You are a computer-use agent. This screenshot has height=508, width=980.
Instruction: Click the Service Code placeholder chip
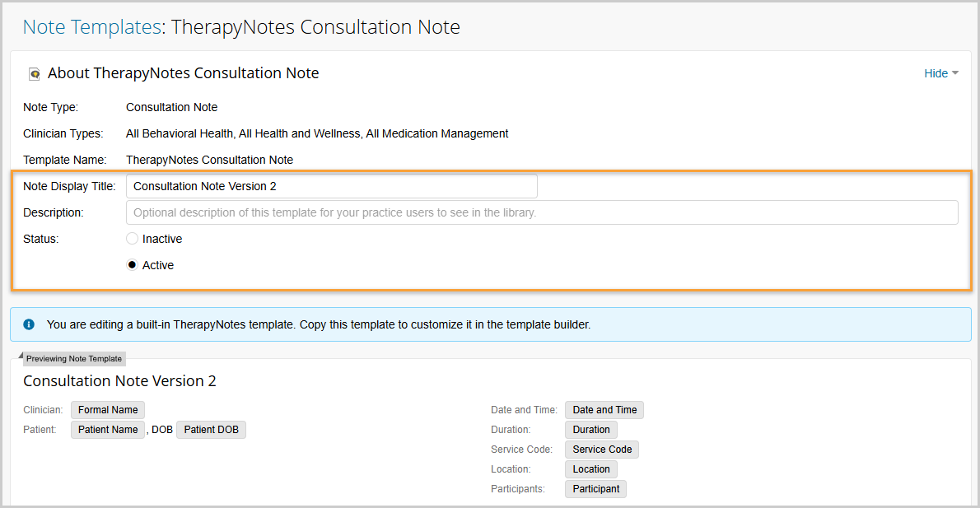[x=602, y=450]
